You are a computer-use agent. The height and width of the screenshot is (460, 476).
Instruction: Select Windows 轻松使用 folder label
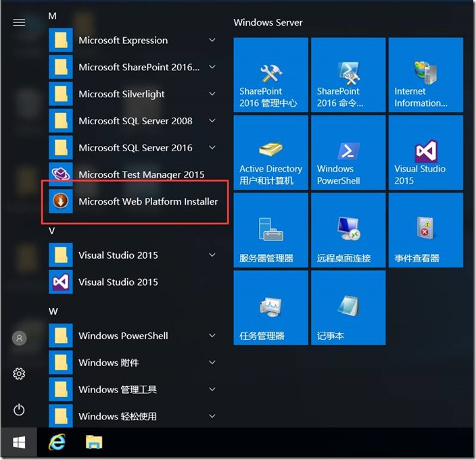(x=118, y=416)
